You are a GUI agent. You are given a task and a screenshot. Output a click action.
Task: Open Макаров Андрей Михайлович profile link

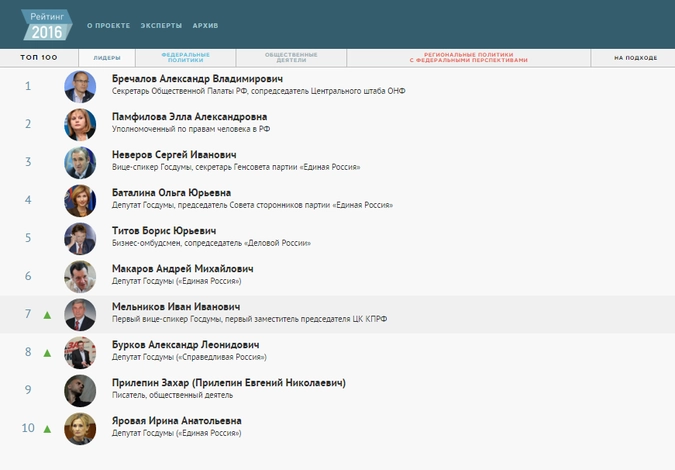click(x=182, y=269)
